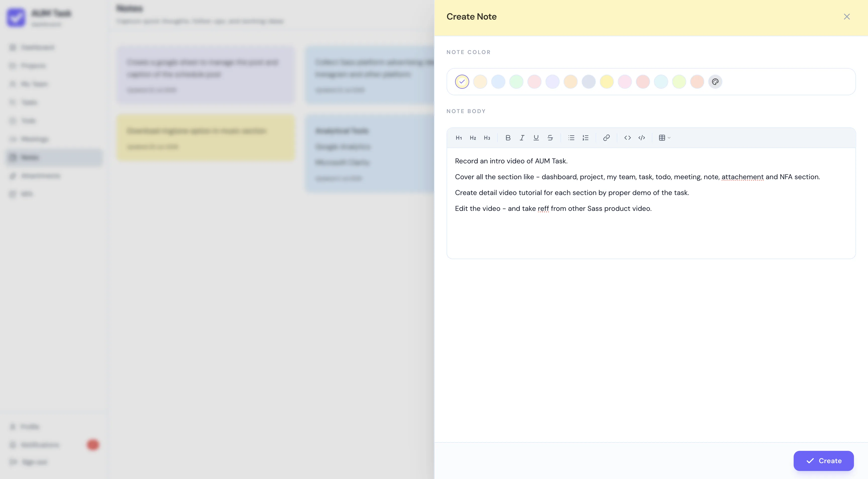
Task: Toggle italic formatting in note body
Action: pos(522,137)
